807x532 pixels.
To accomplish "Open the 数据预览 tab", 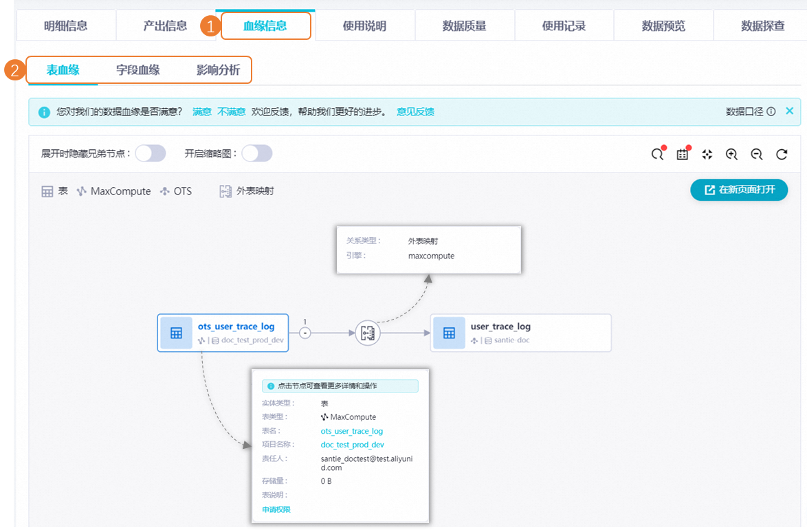I will 663,25.
